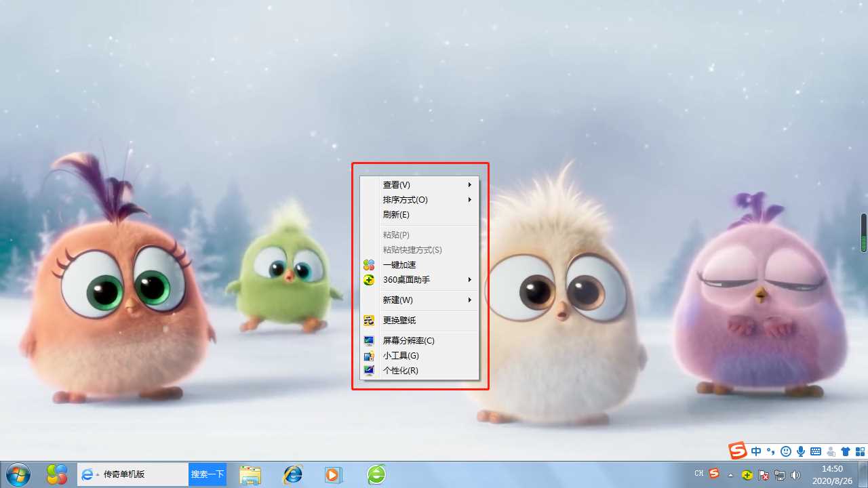Image resolution: width=868 pixels, height=488 pixels.
Task: Launch Windows Media Player from taskbar
Action: point(333,474)
